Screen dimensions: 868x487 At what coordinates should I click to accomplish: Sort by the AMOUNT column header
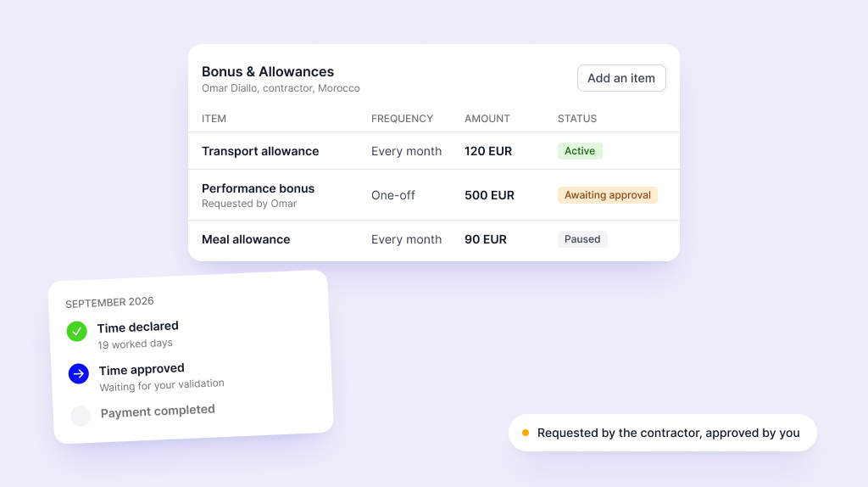[x=487, y=119]
